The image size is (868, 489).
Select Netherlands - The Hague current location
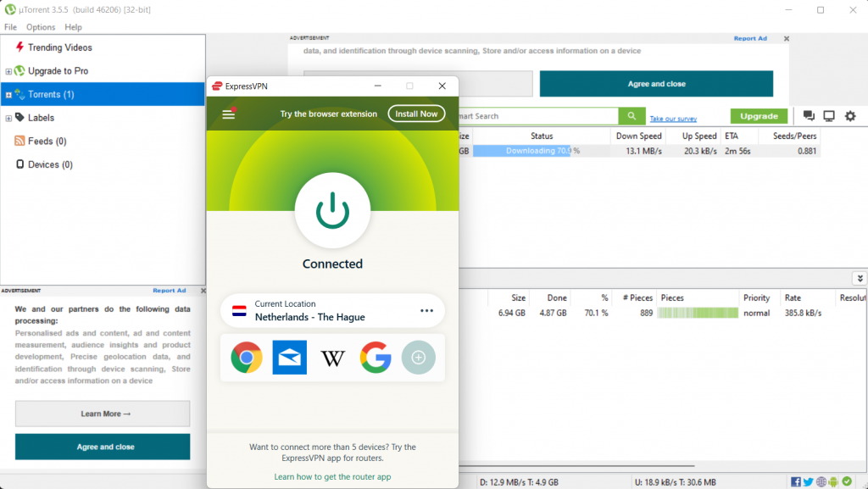pyautogui.click(x=332, y=311)
